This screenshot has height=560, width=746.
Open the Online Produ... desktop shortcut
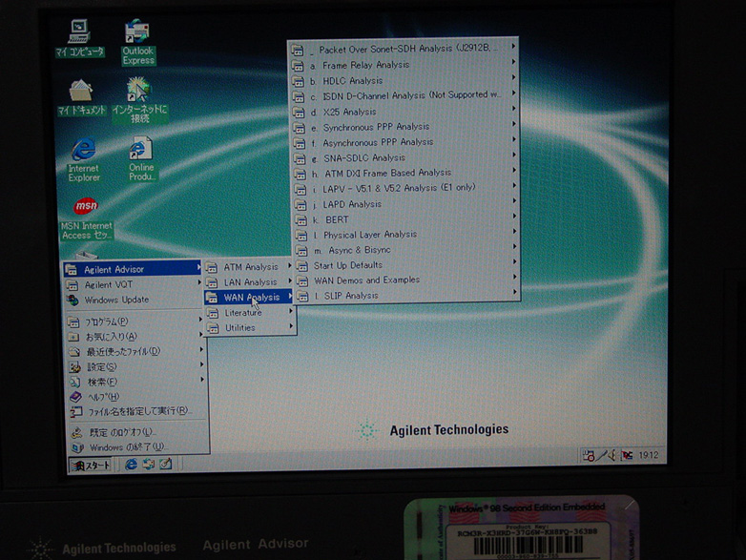(x=141, y=159)
